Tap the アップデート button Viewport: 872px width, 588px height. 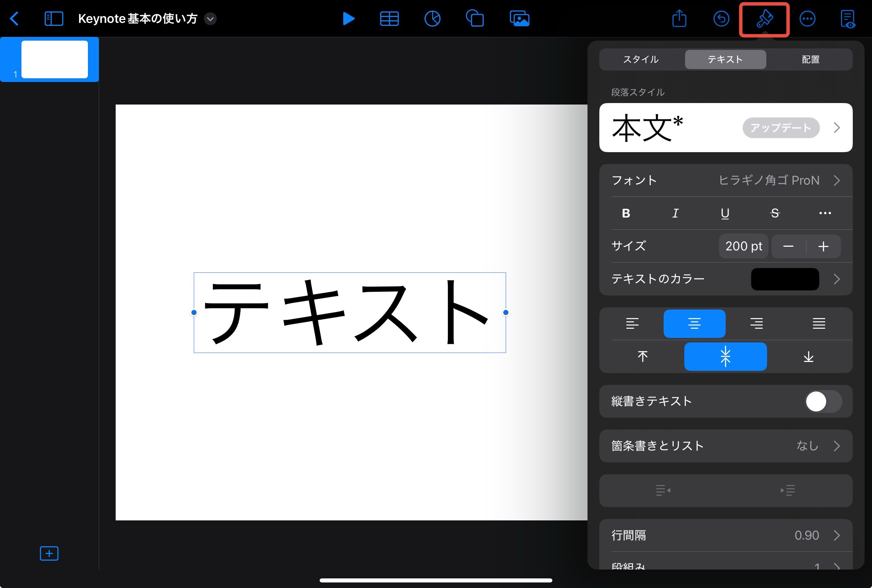click(x=781, y=128)
